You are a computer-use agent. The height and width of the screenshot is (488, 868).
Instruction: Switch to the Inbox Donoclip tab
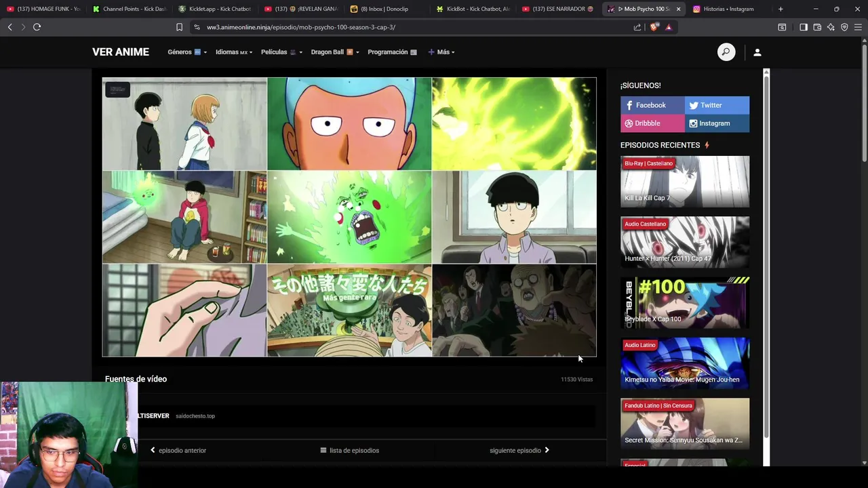(387, 9)
